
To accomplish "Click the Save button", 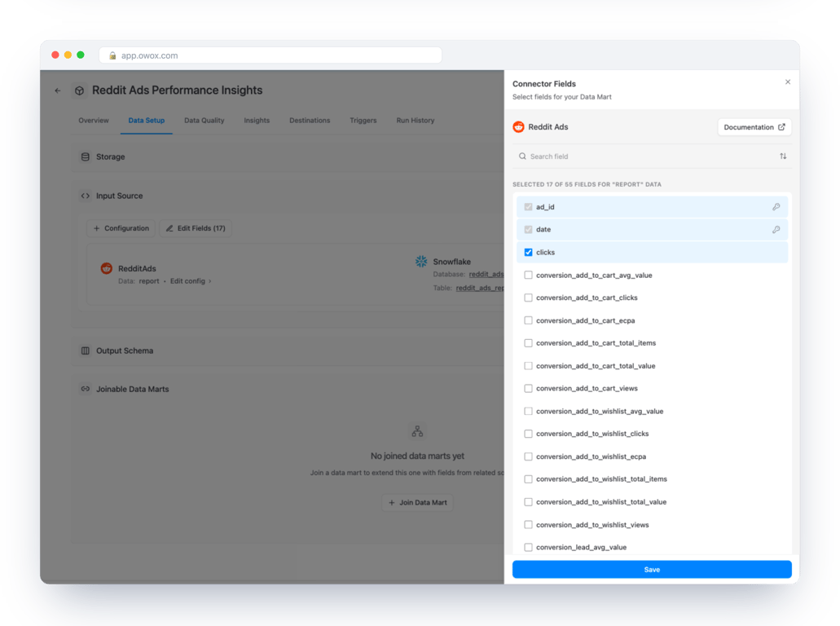I will (652, 570).
